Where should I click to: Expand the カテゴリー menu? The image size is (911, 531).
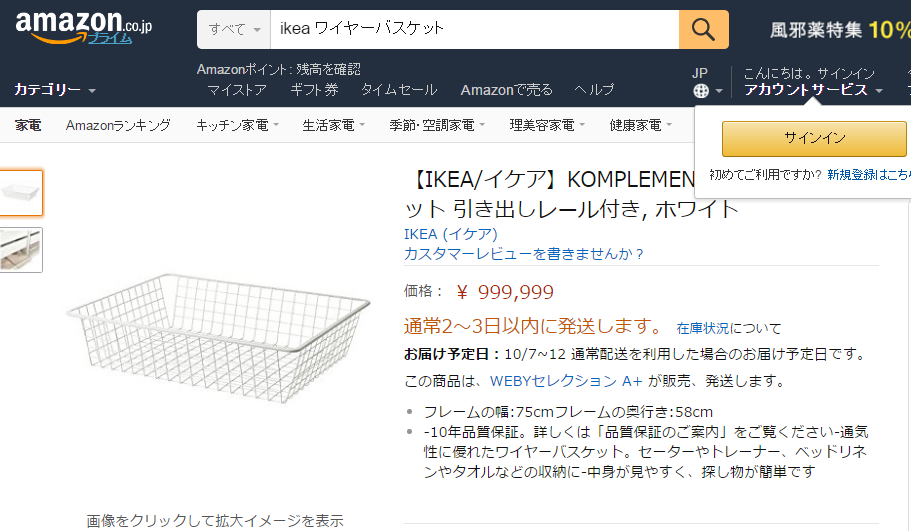click(54, 90)
